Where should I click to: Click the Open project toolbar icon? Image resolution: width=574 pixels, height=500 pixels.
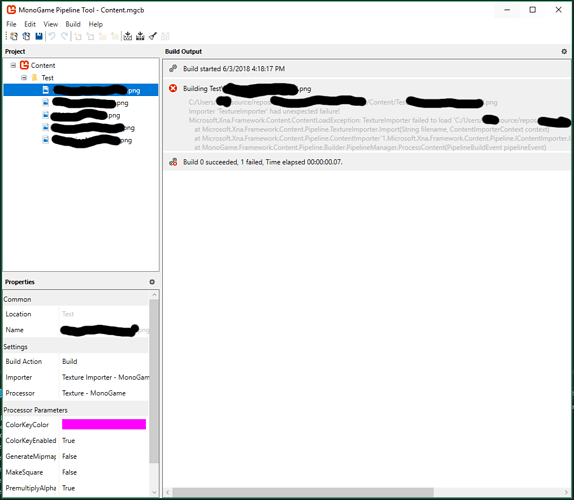[26, 36]
